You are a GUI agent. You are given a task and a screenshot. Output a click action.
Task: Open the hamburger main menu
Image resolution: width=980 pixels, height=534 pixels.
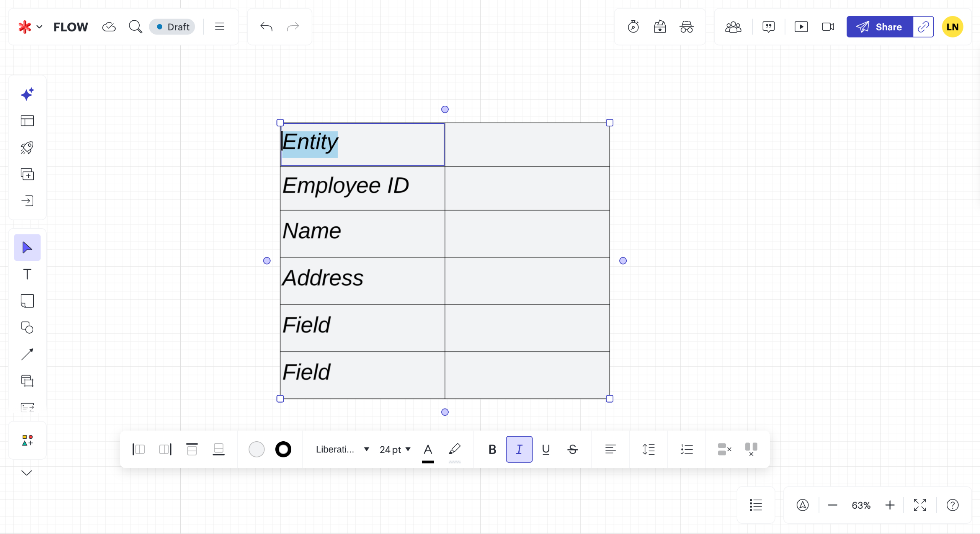point(219,27)
